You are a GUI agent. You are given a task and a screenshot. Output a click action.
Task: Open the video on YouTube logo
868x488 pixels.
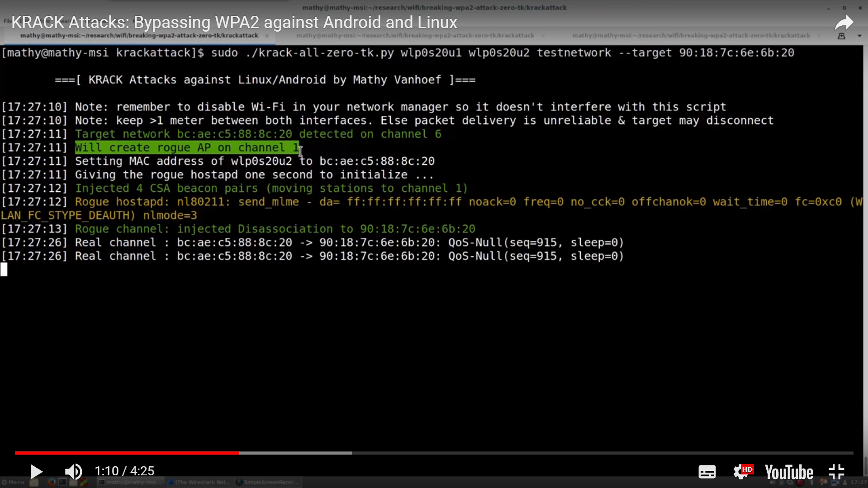(789, 472)
